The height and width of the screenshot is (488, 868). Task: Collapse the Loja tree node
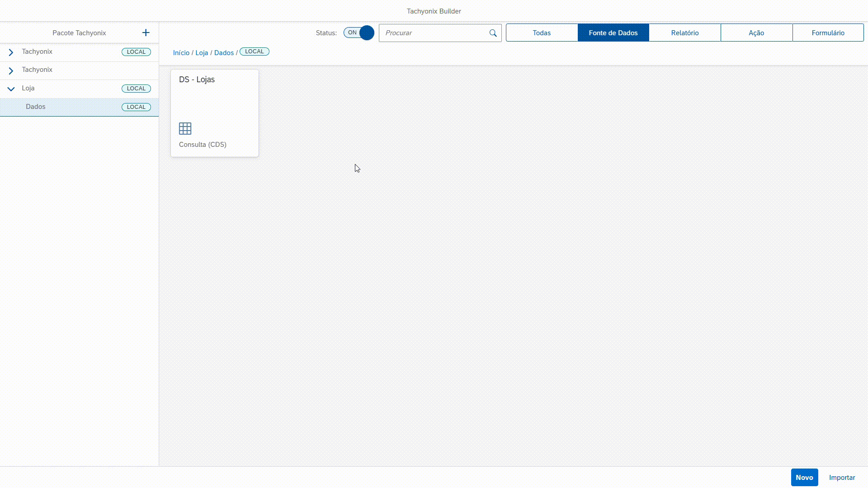click(x=11, y=89)
